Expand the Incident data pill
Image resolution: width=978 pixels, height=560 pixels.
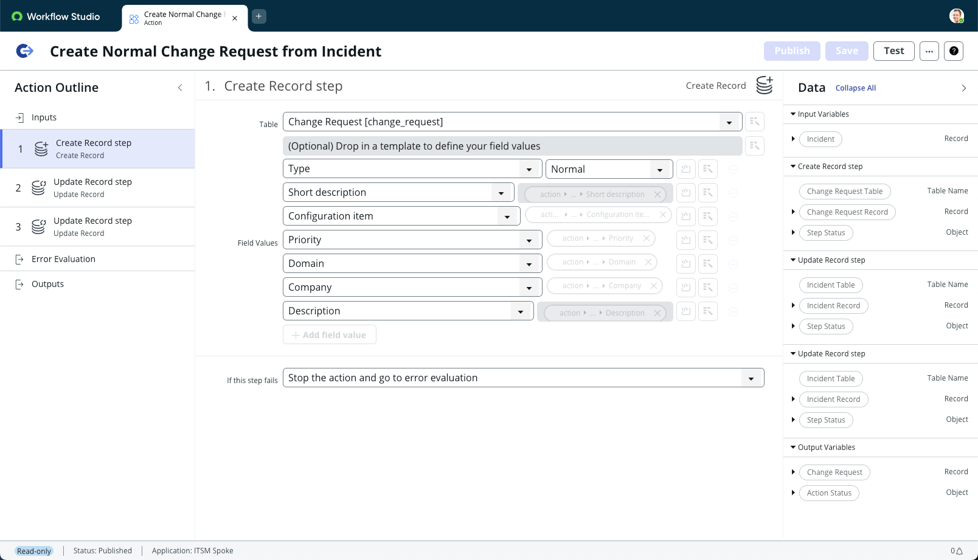tap(793, 139)
